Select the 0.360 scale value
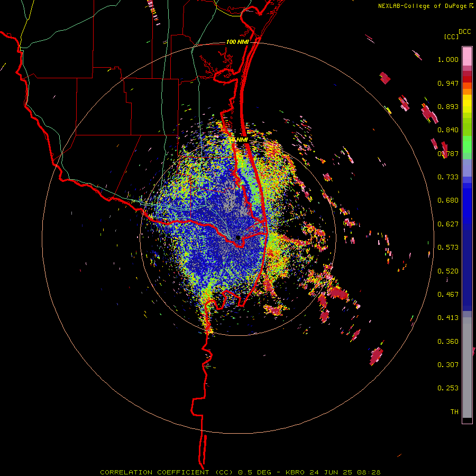The image size is (476, 476). coord(448,342)
